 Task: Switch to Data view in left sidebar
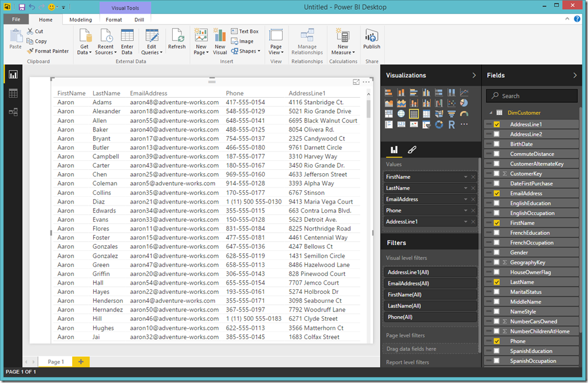(13, 93)
